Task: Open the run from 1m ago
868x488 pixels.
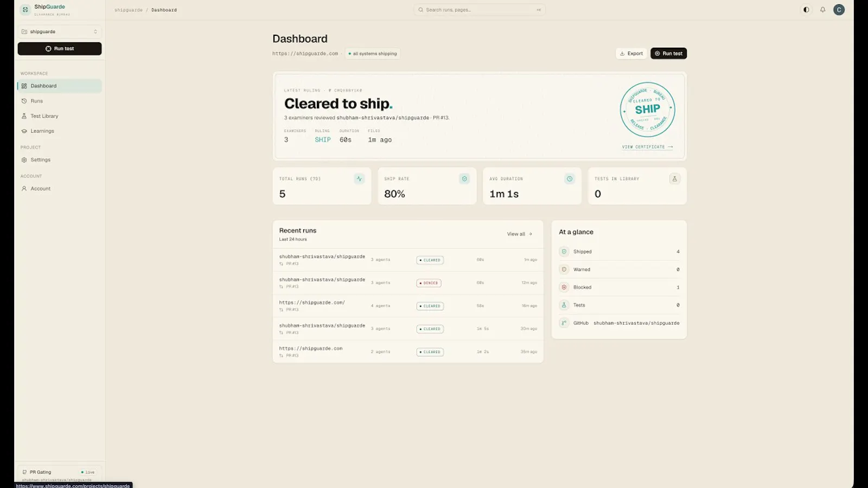Action: (x=408, y=260)
